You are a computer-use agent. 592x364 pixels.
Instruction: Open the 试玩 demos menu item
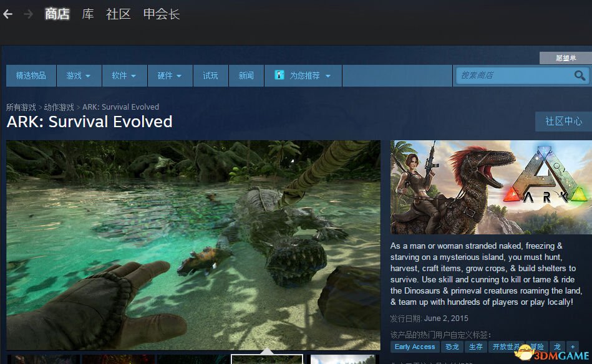pos(210,75)
